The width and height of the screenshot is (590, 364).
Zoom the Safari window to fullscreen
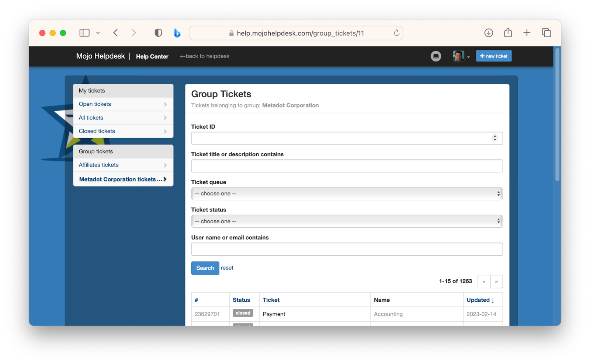63,33
